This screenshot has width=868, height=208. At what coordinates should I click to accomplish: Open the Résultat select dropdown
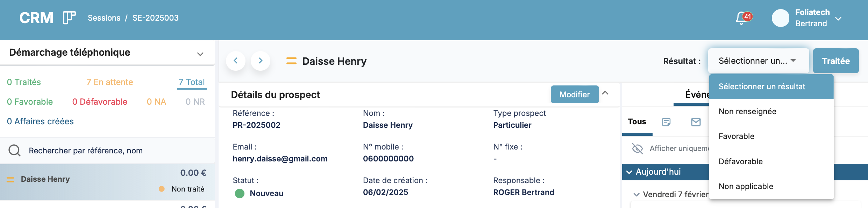click(758, 61)
